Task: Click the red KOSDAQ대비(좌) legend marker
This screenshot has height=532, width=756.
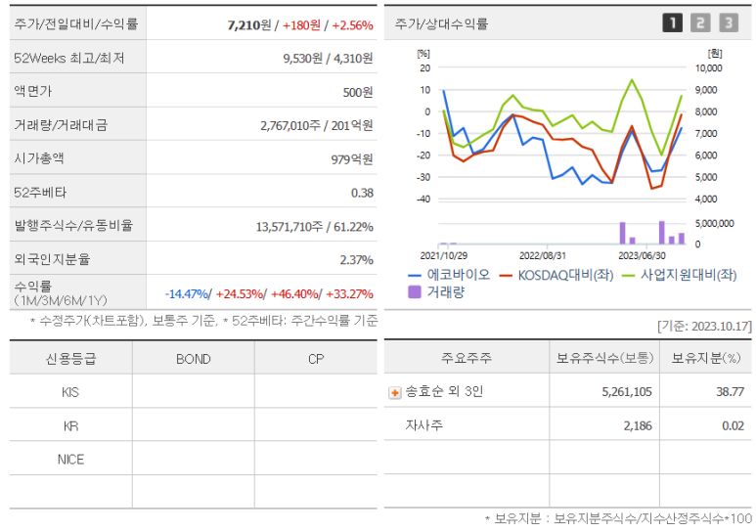Action: pyautogui.click(x=506, y=276)
